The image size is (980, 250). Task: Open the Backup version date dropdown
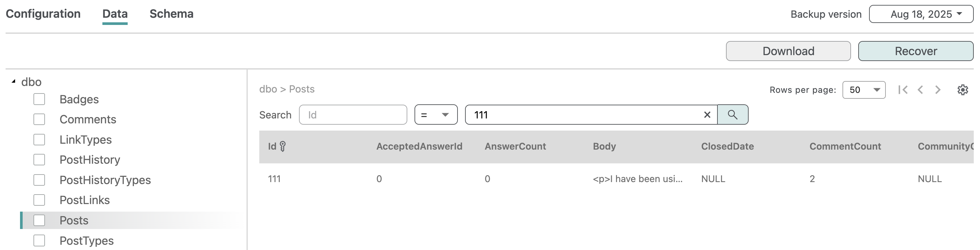click(x=921, y=14)
